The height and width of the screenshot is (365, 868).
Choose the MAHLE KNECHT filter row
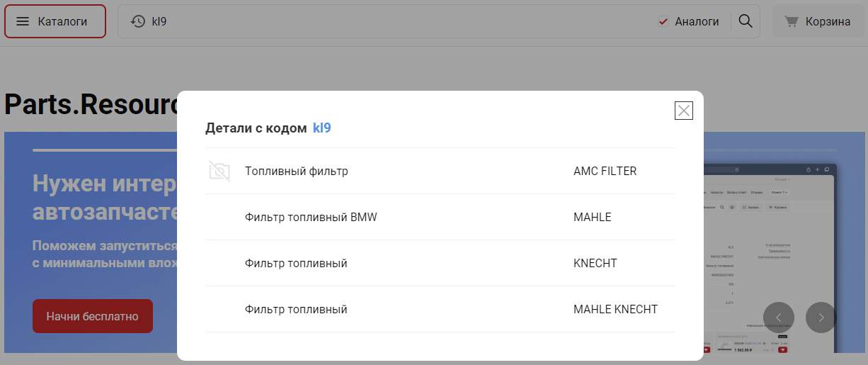[440, 309]
